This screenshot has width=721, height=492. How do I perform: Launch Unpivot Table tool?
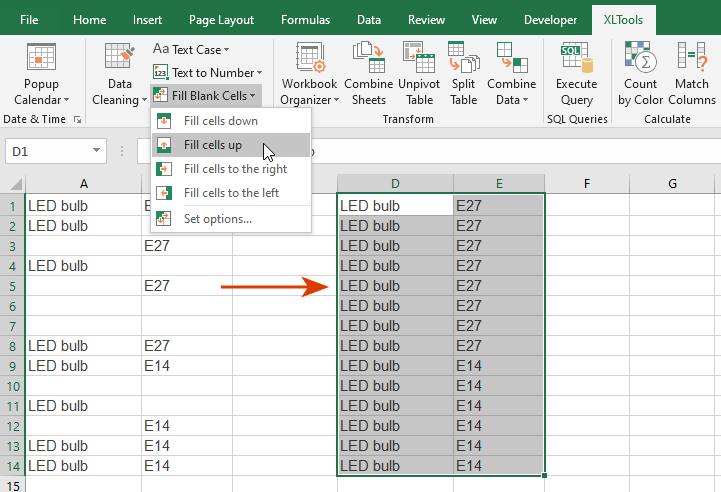point(419,74)
